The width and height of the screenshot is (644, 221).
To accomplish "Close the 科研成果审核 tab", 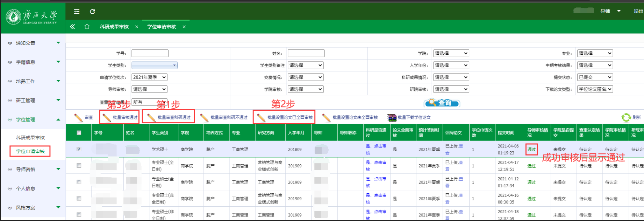I will point(137,27).
